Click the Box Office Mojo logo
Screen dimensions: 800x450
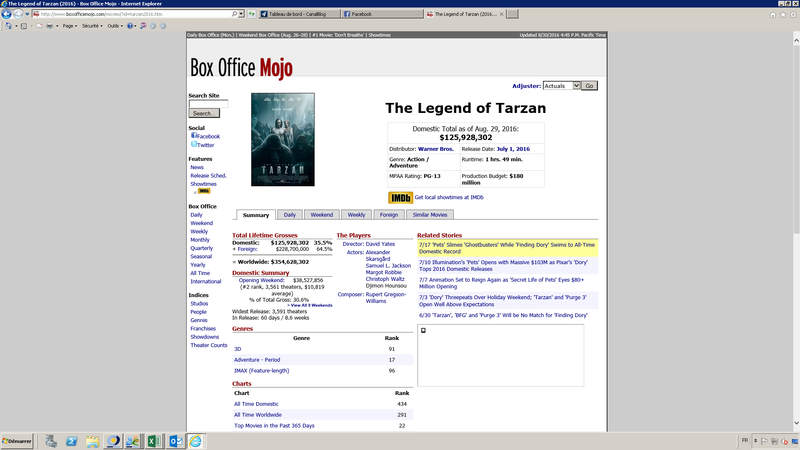241,68
